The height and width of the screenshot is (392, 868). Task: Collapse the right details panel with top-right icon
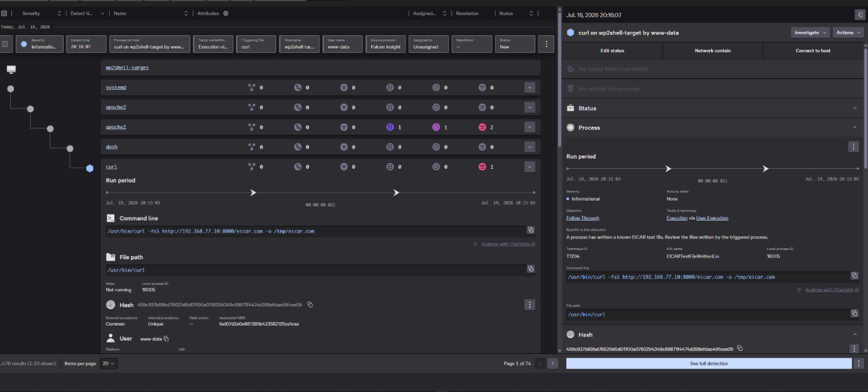click(859, 15)
